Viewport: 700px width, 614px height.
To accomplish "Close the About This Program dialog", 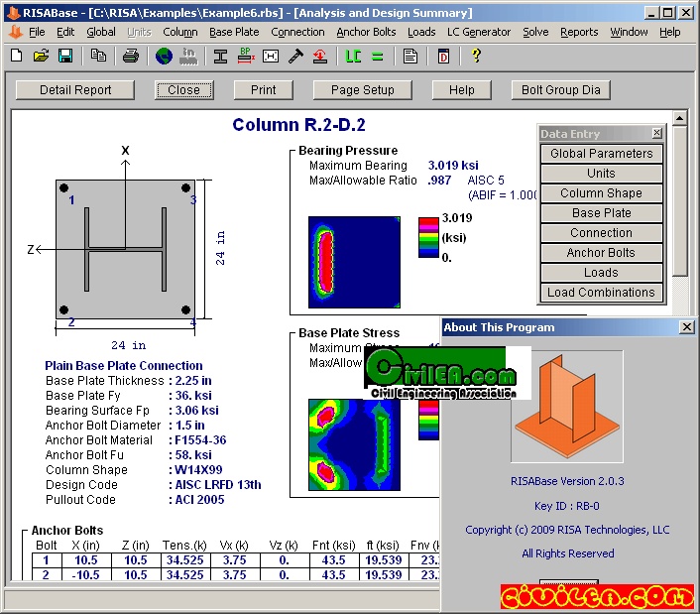I will coord(686,327).
